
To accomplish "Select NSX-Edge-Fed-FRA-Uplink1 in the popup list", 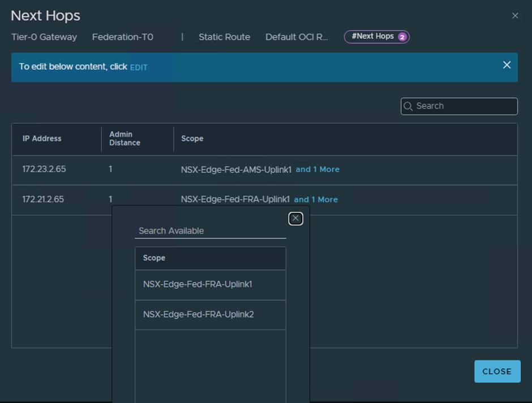I will pyautogui.click(x=211, y=284).
